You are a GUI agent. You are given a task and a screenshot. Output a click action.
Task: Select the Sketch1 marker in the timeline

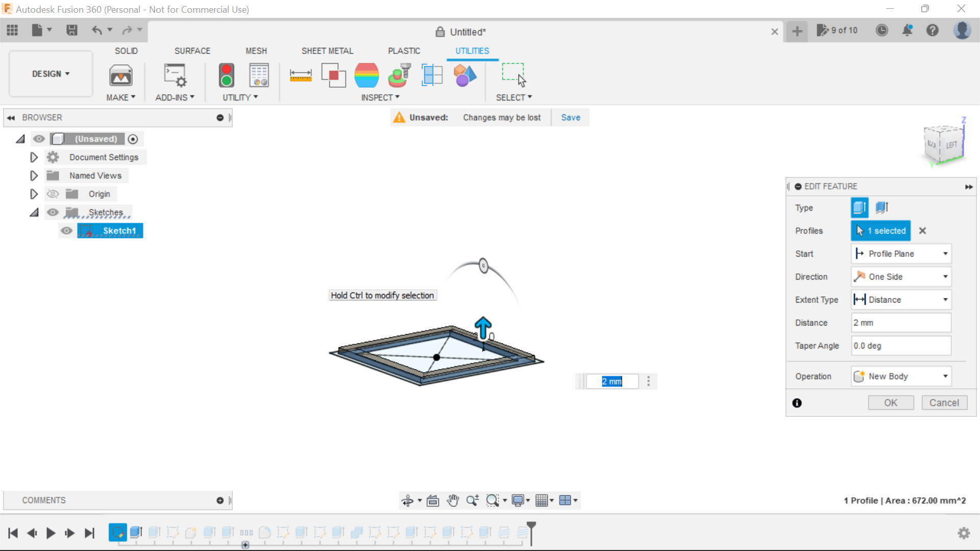(x=118, y=533)
